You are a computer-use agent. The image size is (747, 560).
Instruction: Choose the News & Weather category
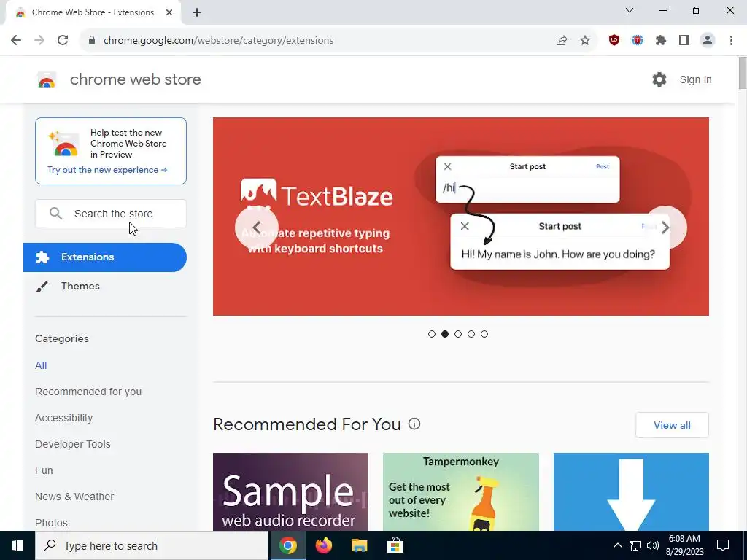[74, 496]
